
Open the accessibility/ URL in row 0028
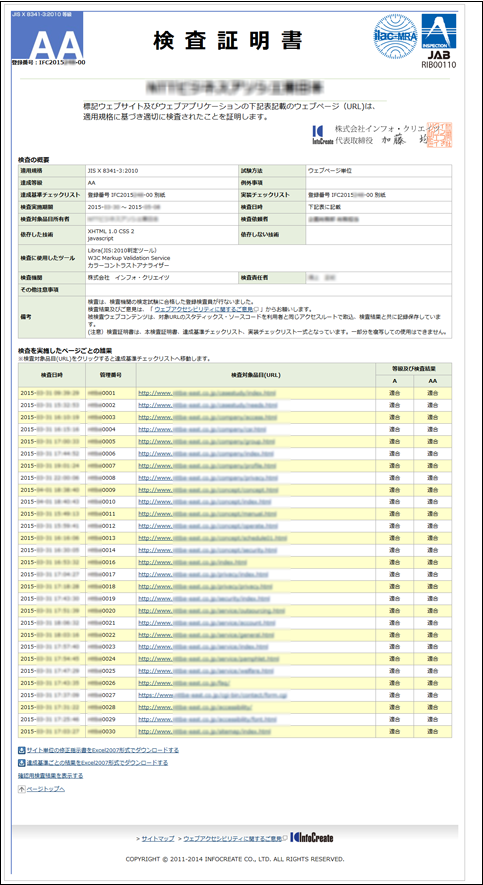[195, 708]
